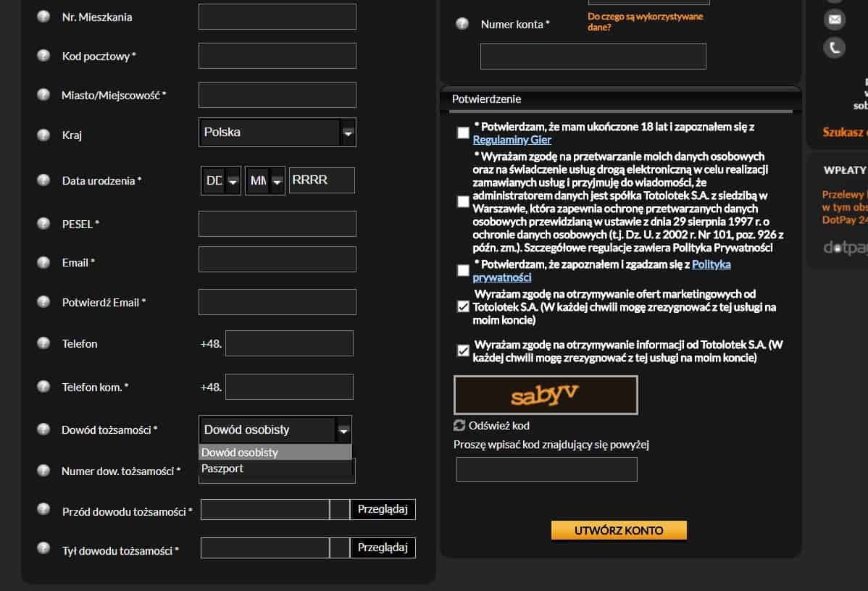Click help icon next to Telefon
The width and height of the screenshot is (868, 591).
pos(43,343)
